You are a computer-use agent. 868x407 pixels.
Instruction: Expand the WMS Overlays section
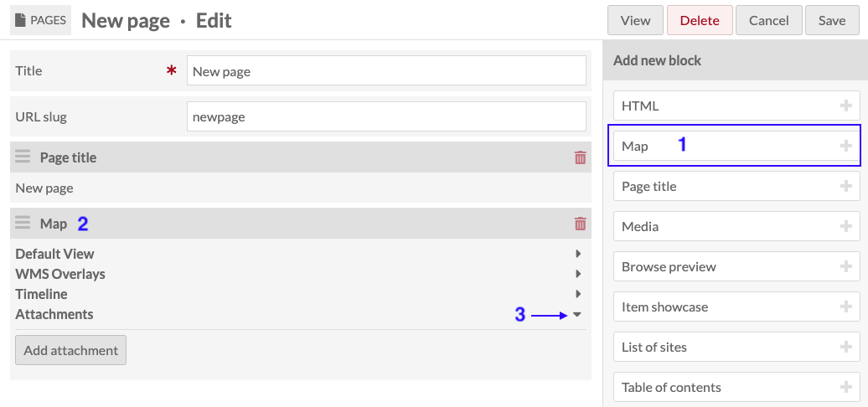point(578,274)
